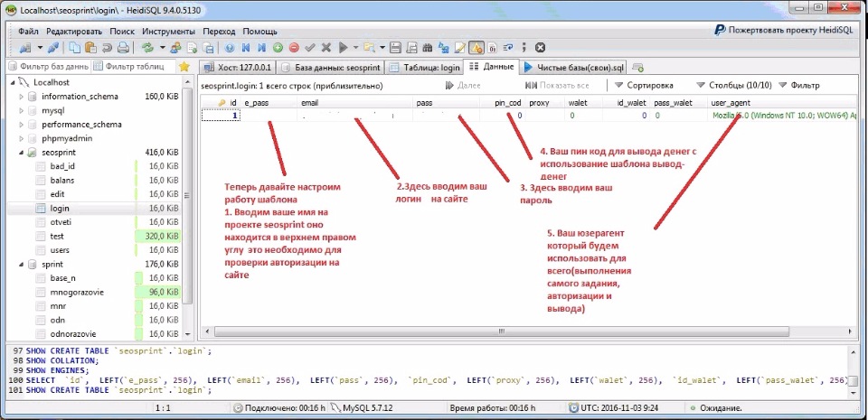
Task: Open the Инструменты menu
Action: coord(169,32)
